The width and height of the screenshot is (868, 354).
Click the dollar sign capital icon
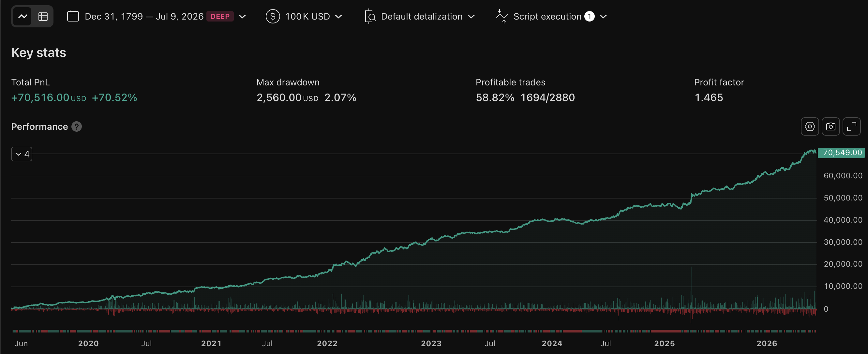coord(273,16)
